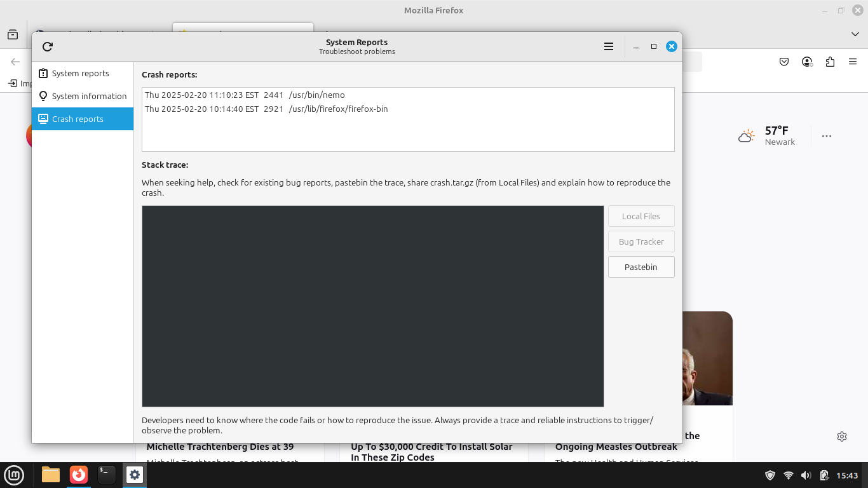Open the Linux Mint start menu
Viewport: 868px width, 488px height.
14,475
